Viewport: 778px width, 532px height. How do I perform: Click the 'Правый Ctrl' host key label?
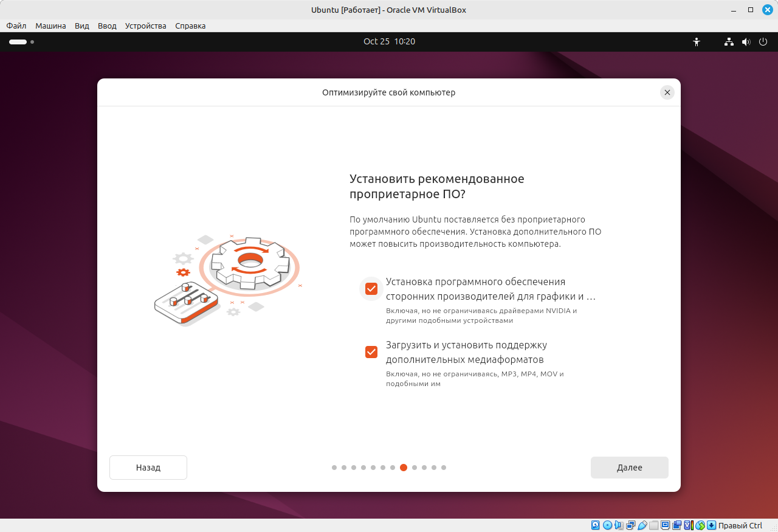pyautogui.click(x=740, y=525)
